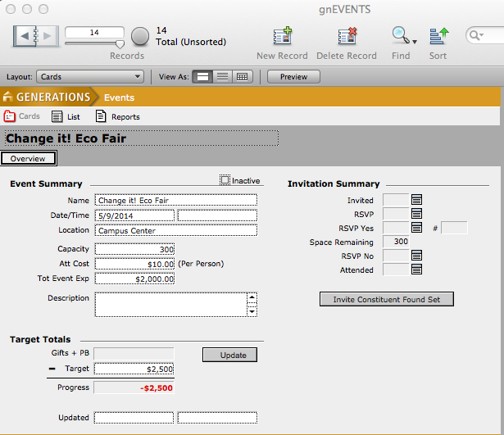Click the record book navigation icon

[x=37, y=36]
